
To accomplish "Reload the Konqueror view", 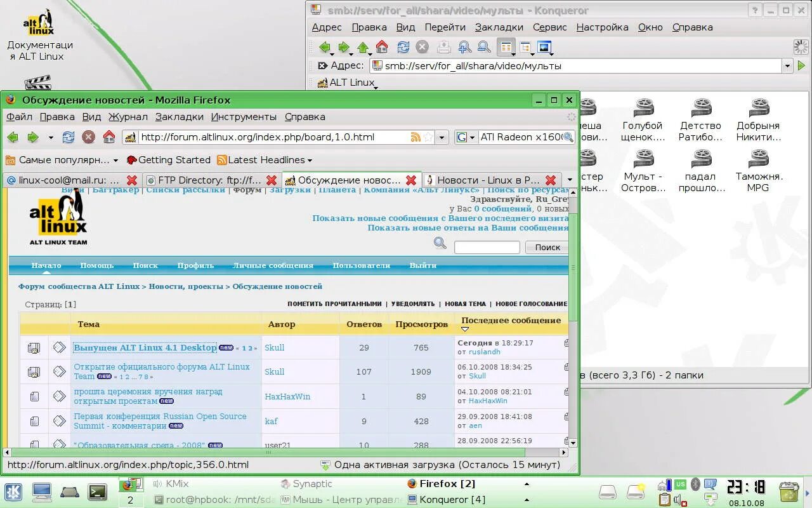I will pos(403,47).
